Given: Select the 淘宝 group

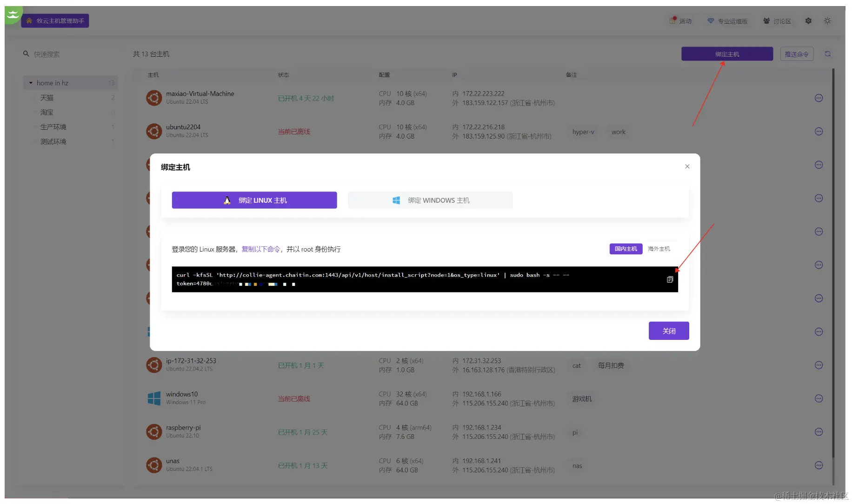Looking at the screenshot, I should [47, 112].
